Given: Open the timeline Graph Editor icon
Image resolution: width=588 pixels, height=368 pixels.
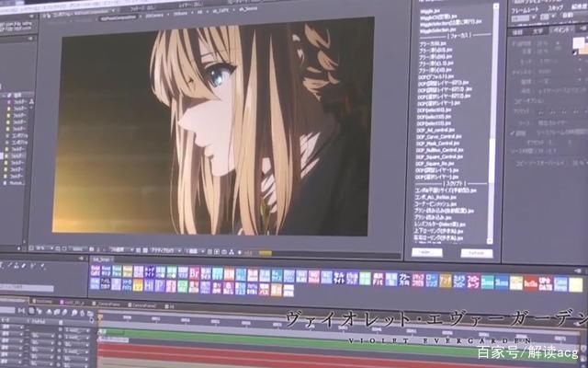Looking at the screenshot, I should pyautogui.click(x=90, y=314).
